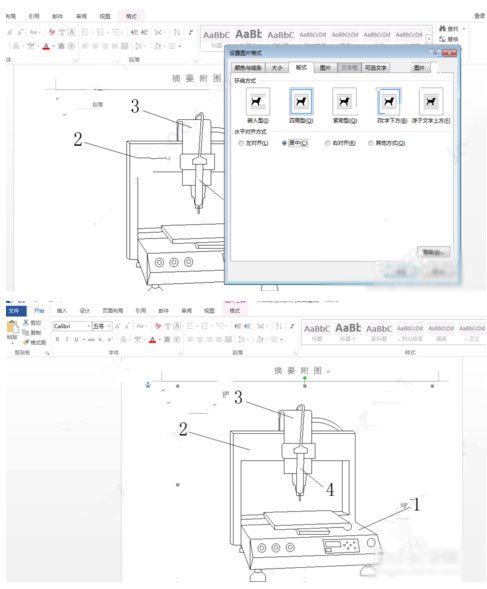Click Replace (替换) icon
The image size is (487, 589).
443,39
